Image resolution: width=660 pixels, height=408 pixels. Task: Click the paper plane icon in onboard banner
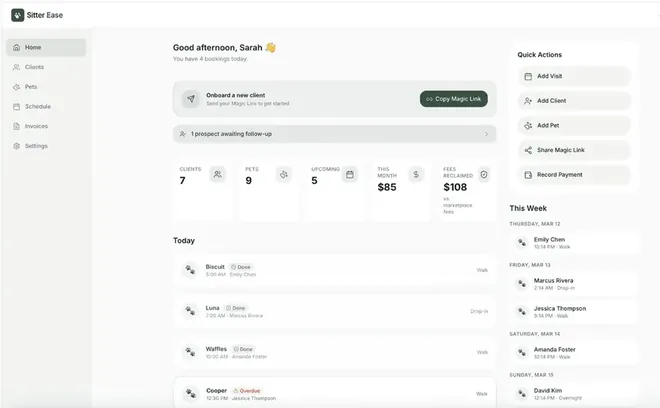pyautogui.click(x=191, y=99)
